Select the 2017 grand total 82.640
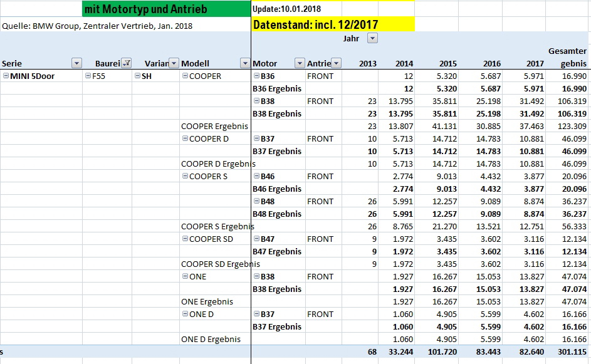Image resolution: width=591 pixels, height=364 pixels. pyautogui.click(x=531, y=352)
